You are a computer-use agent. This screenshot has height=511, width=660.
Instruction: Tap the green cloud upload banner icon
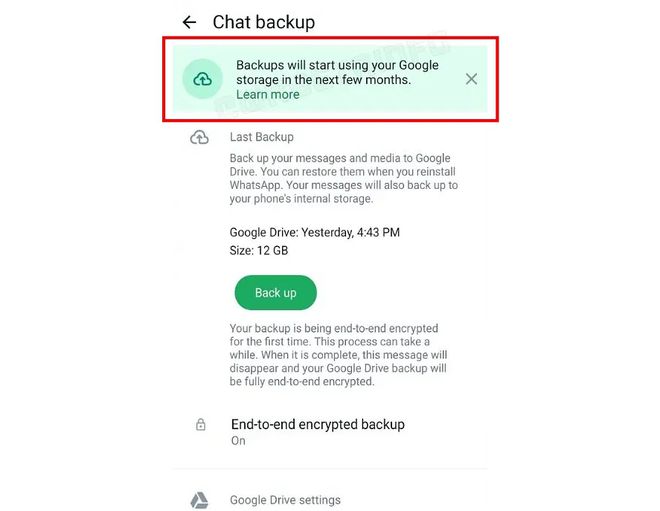click(x=202, y=79)
